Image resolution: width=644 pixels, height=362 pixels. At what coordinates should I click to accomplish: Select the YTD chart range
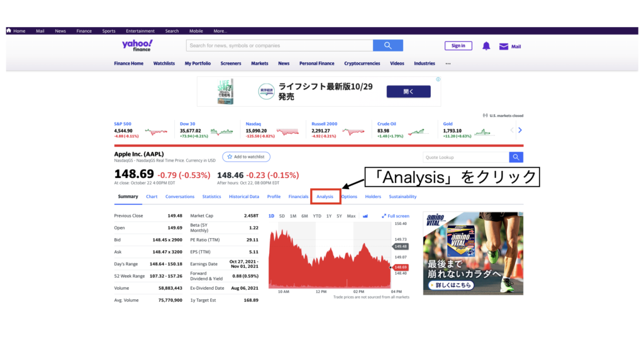point(317,216)
